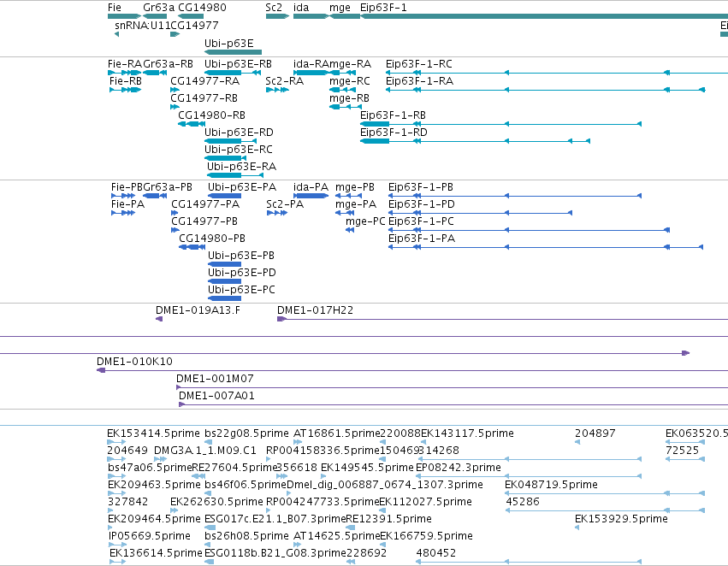The width and height of the screenshot is (728, 566).
Task: Click the snRNA:U11 gene label
Action: click(x=143, y=25)
